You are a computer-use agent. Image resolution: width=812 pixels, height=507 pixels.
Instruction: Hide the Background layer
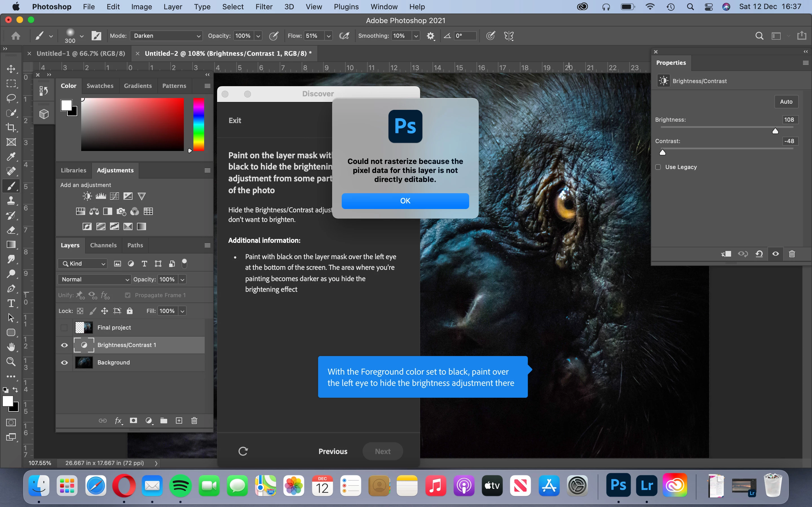tap(64, 363)
